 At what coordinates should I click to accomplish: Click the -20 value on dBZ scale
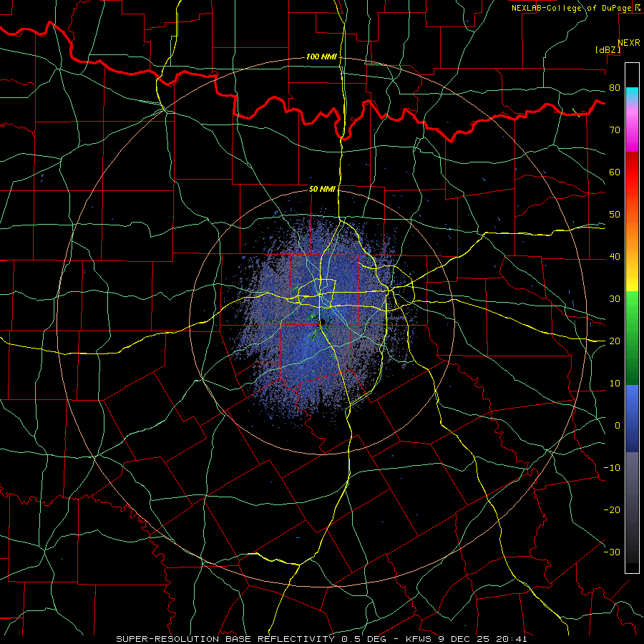click(x=612, y=510)
